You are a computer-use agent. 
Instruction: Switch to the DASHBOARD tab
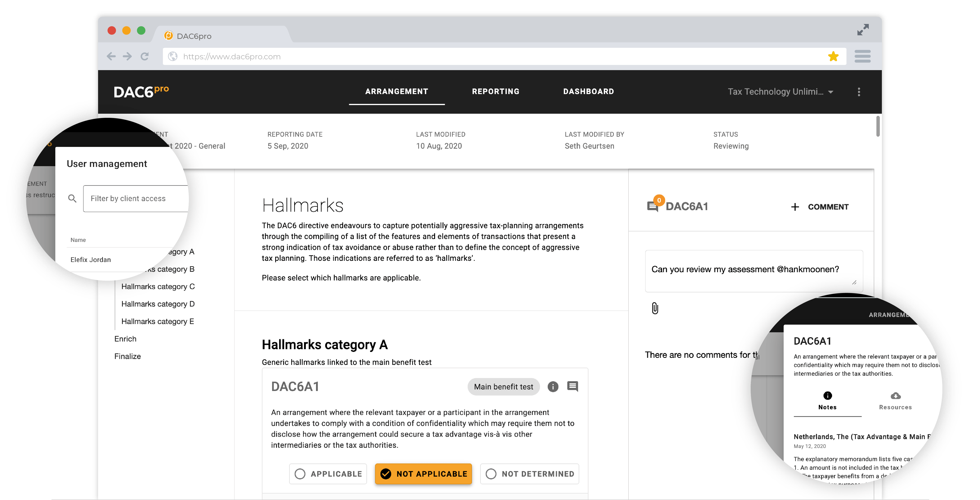coord(588,91)
